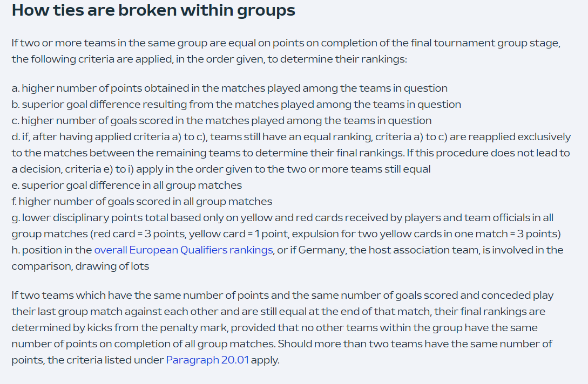Click the final paragraph starting 'If two teams which'
The image size is (588, 384).
pos(283,327)
